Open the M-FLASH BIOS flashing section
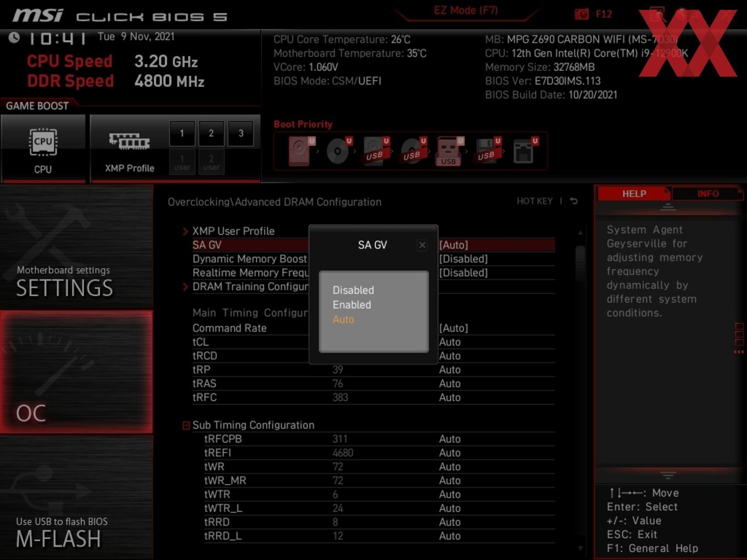Image resolution: width=747 pixels, height=560 pixels. pyautogui.click(x=76, y=497)
